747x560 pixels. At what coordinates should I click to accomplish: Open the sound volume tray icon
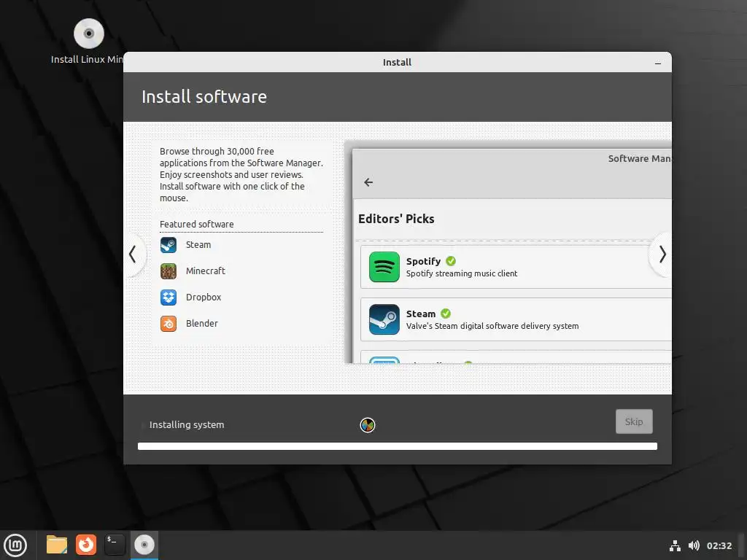click(694, 545)
